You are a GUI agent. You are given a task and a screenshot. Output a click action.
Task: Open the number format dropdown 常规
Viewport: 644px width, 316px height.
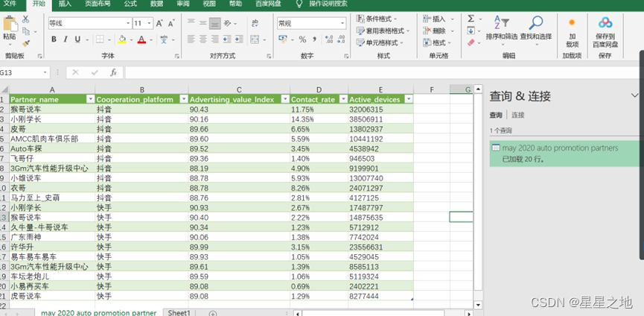tap(343, 23)
